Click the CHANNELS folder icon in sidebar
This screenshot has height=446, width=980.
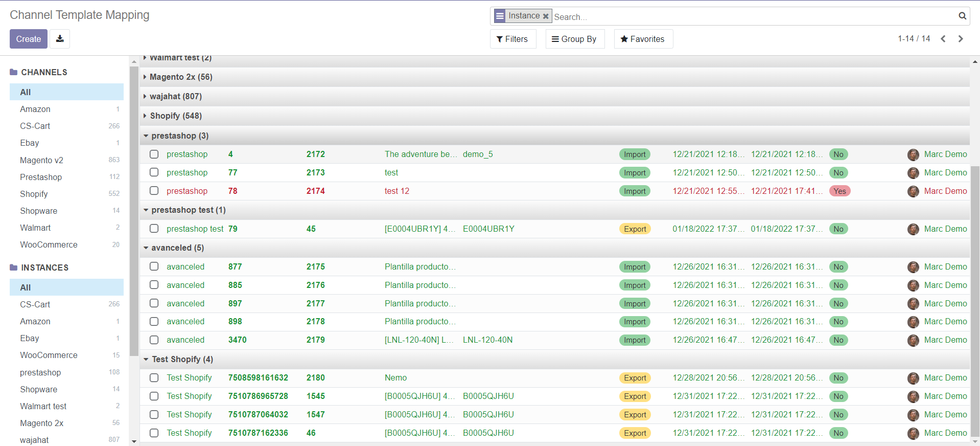(14, 72)
